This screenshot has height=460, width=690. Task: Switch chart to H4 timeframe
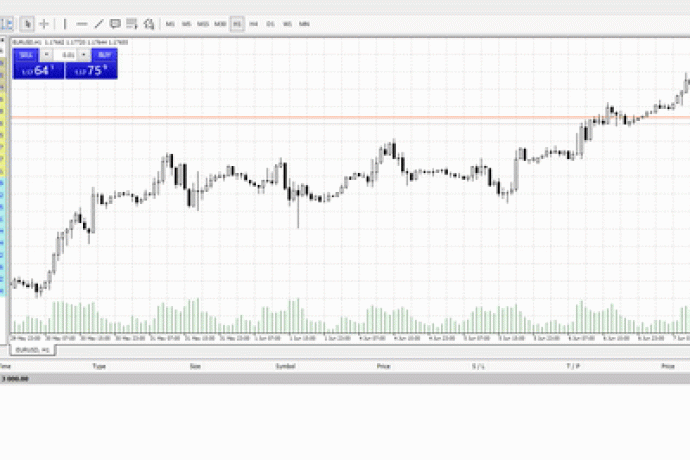click(x=253, y=24)
